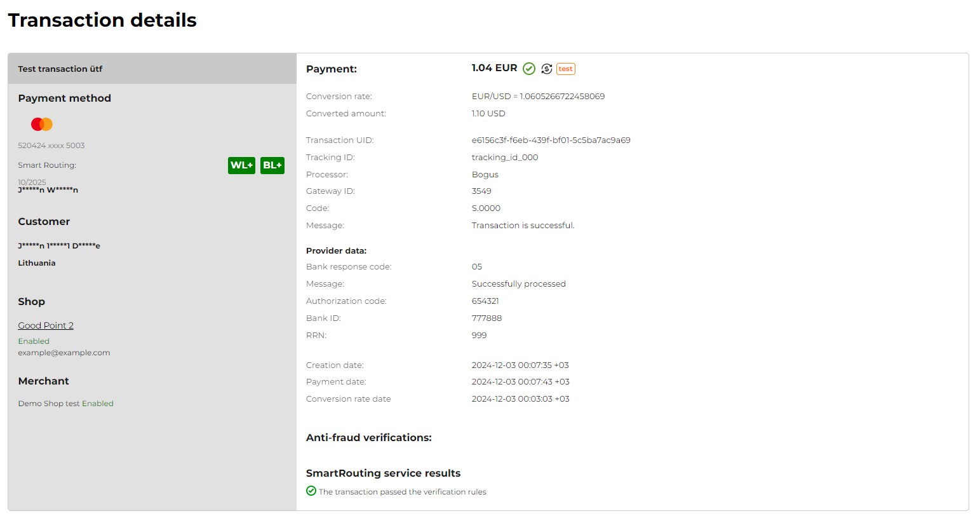This screenshot has width=980, height=518.
Task: Add card to whitelist with WL+
Action: click(x=241, y=165)
